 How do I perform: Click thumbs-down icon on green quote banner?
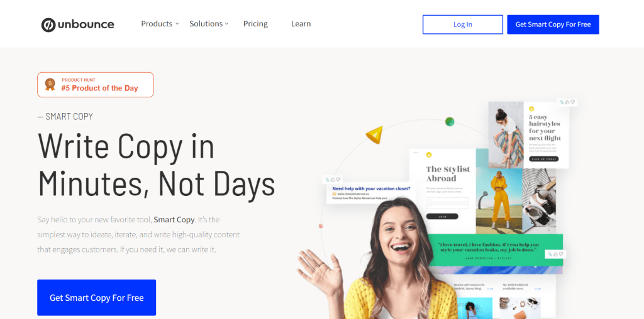pyautogui.click(x=561, y=254)
